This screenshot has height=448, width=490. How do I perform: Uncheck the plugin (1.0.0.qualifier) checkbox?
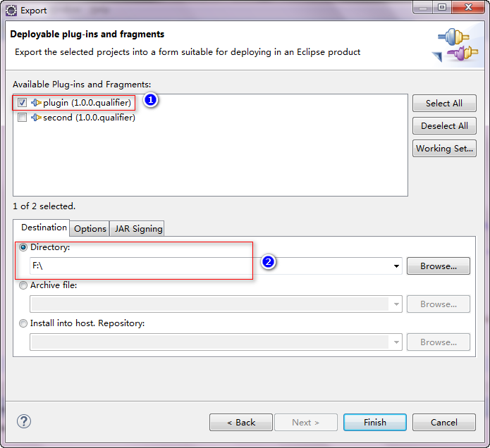pyautogui.click(x=22, y=102)
